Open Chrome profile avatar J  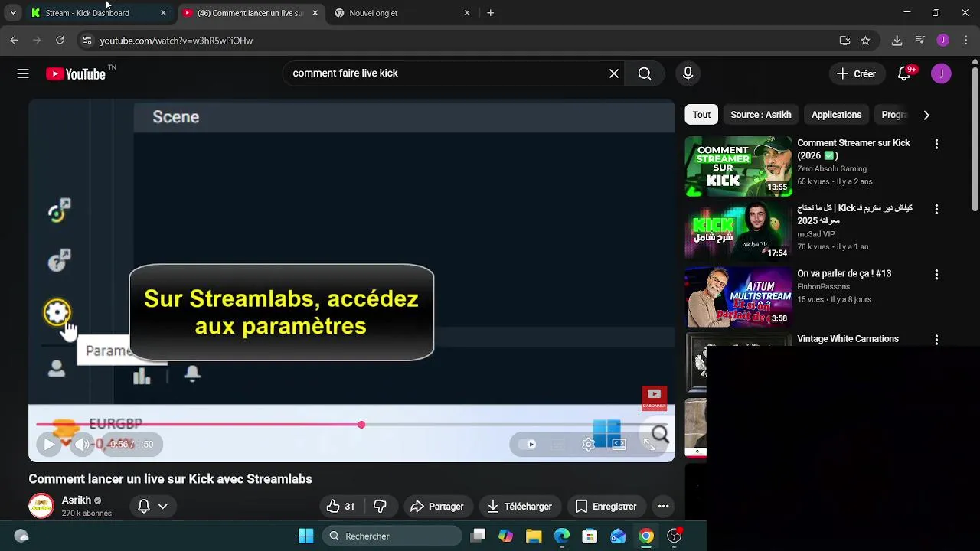(x=942, y=41)
